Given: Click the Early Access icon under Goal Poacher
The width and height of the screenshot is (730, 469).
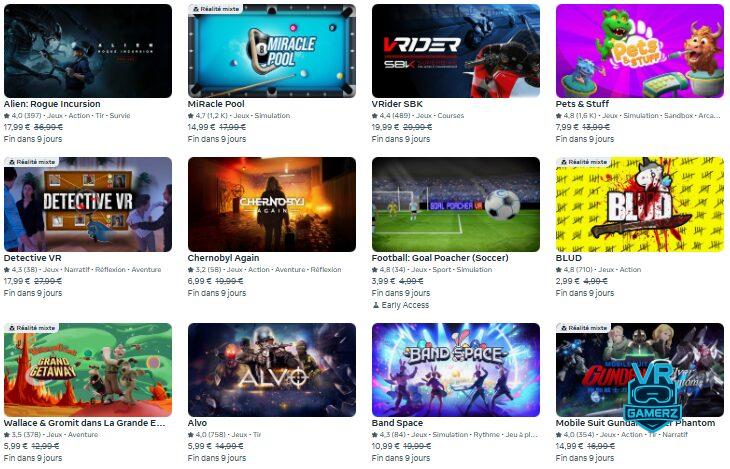Looking at the screenshot, I should tap(376, 306).
